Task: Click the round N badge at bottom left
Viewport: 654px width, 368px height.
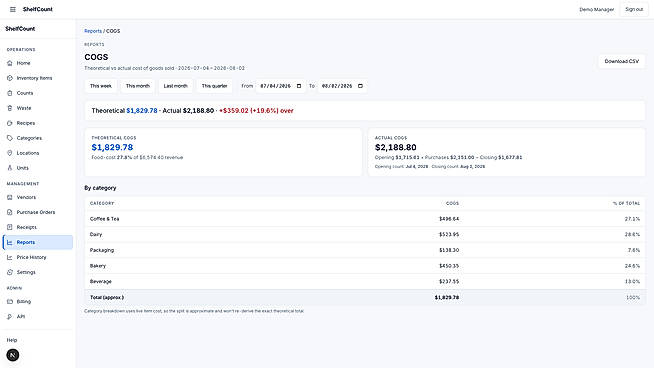Action: 13,355
